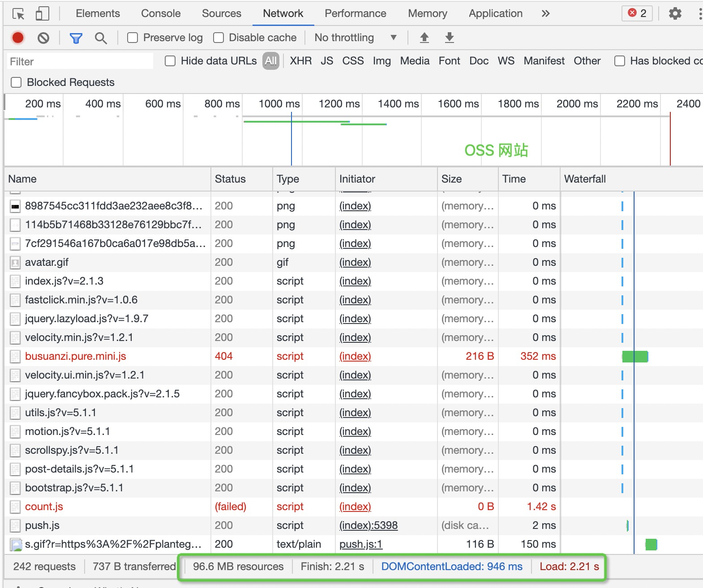Click the push.js file icon

click(15, 525)
